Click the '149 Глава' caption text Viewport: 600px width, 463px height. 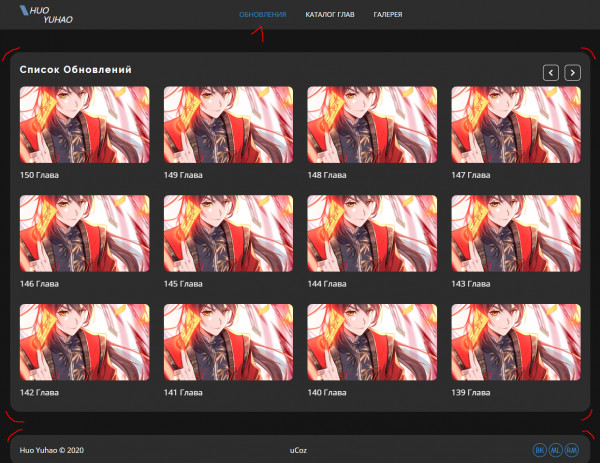click(183, 175)
